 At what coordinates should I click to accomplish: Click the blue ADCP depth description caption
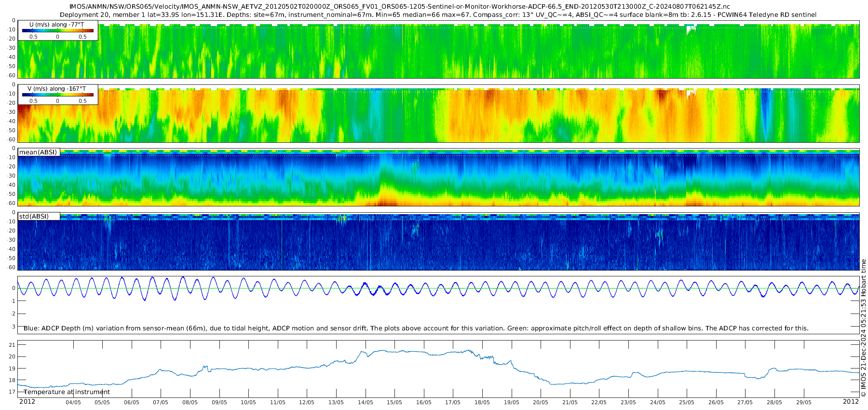coord(416,328)
